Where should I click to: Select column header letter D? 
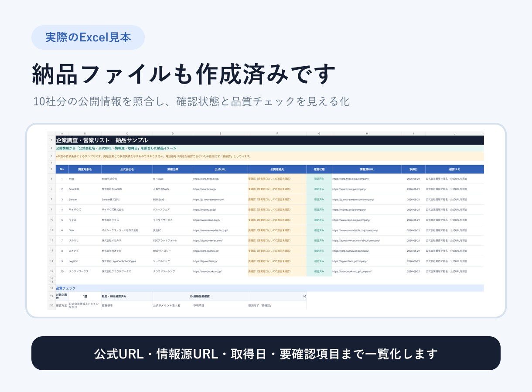pos(173,134)
